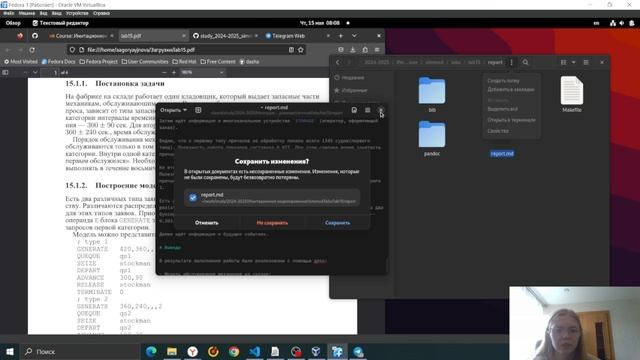640x360 pixels.
Task: Open PDF zoom level dropdown
Action: click(x=203, y=72)
